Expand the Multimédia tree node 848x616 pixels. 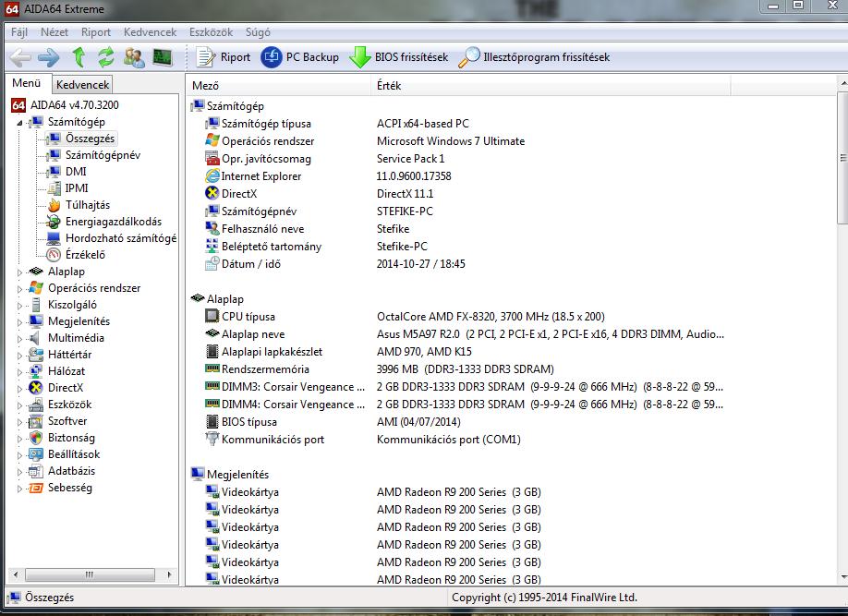(x=19, y=339)
